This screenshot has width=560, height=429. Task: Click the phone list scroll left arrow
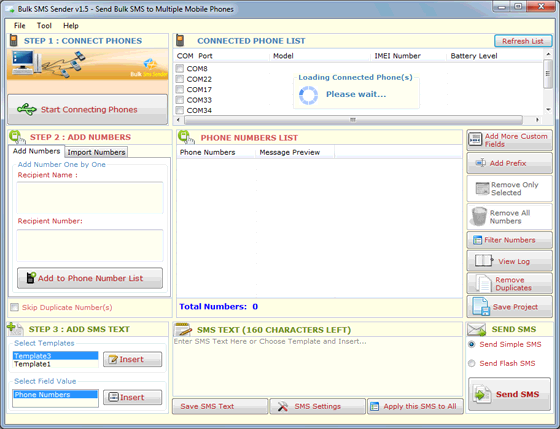pos(179,120)
